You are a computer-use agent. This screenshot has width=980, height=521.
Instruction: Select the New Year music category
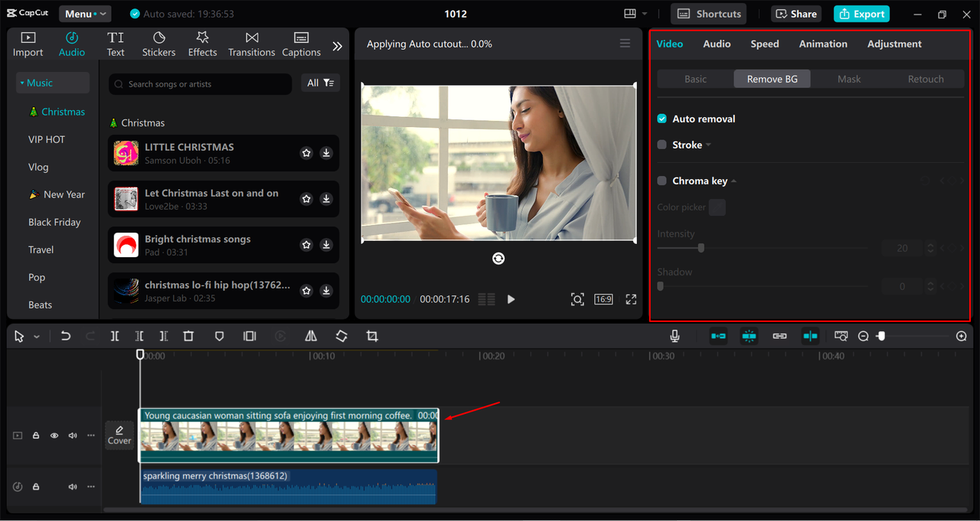(57, 194)
